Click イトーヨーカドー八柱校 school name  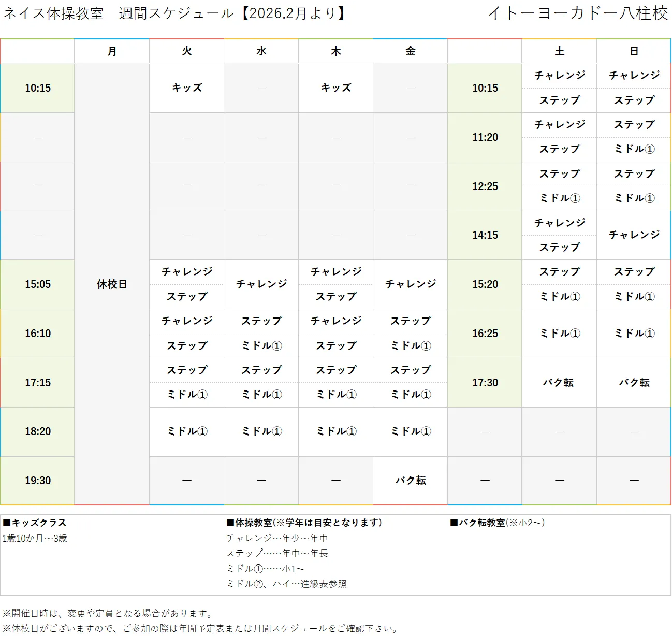pyautogui.click(x=577, y=14)
